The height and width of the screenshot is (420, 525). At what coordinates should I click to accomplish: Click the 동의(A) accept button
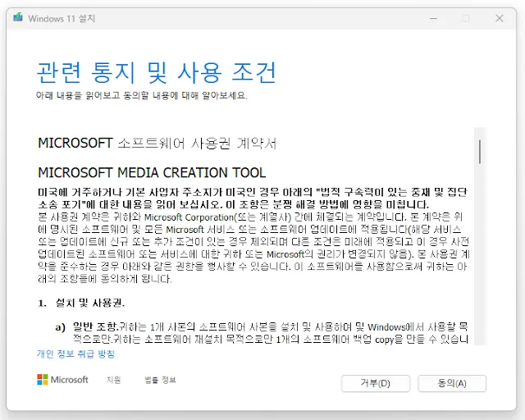click(452, 383)
